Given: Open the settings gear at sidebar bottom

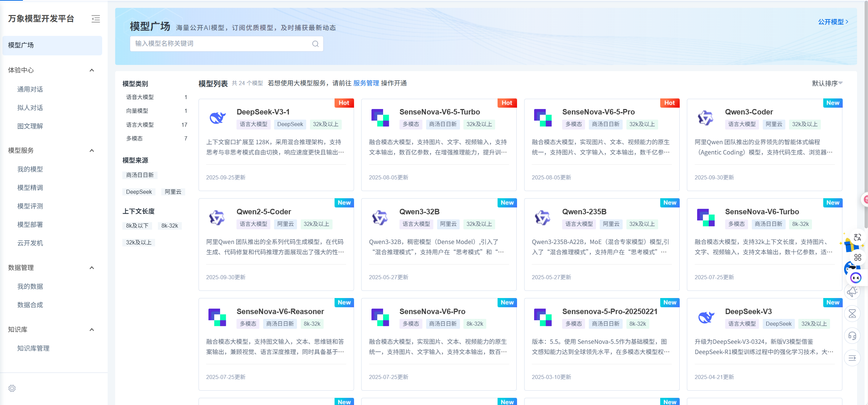Looking at the screenshot, I should (x=12, y=388).
